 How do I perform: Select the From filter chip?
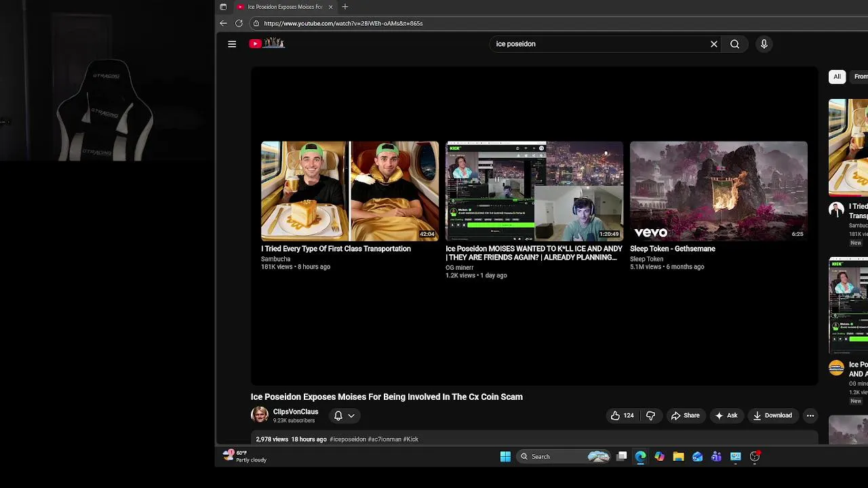(x=860, y=77)
